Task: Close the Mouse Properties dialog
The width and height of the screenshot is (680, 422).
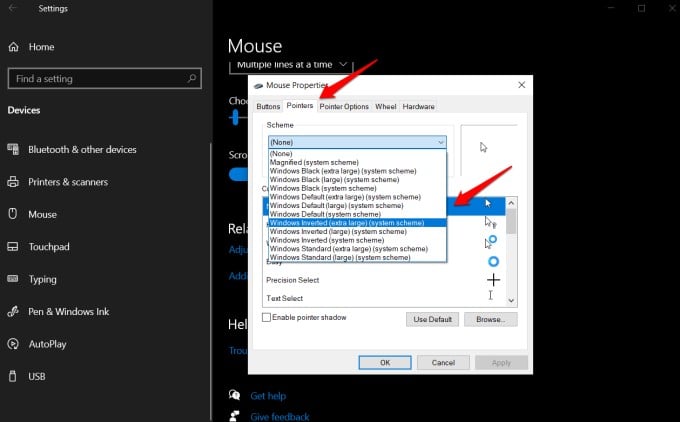Action: pyautogui.click(x=522, y=85)
